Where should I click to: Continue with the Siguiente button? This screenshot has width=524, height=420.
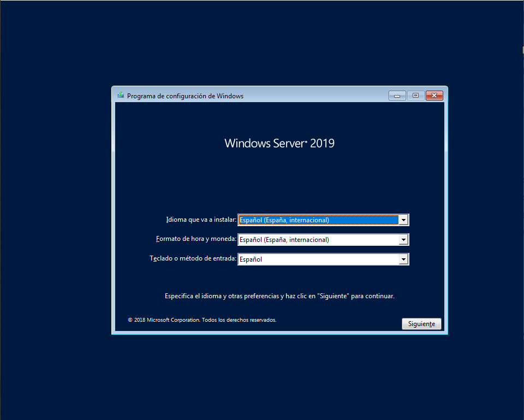pyautogui.click(x=421, y=324)
